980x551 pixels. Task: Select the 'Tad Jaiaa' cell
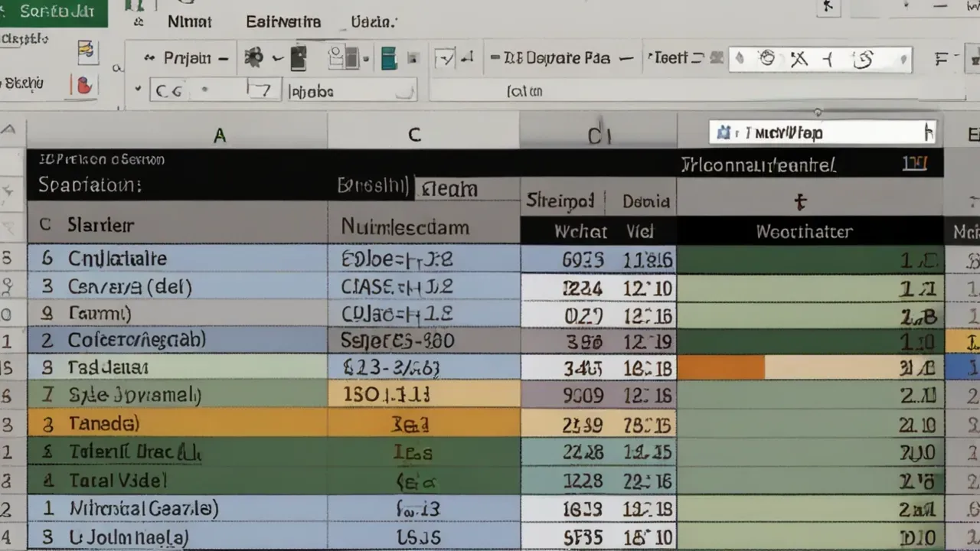178,367
